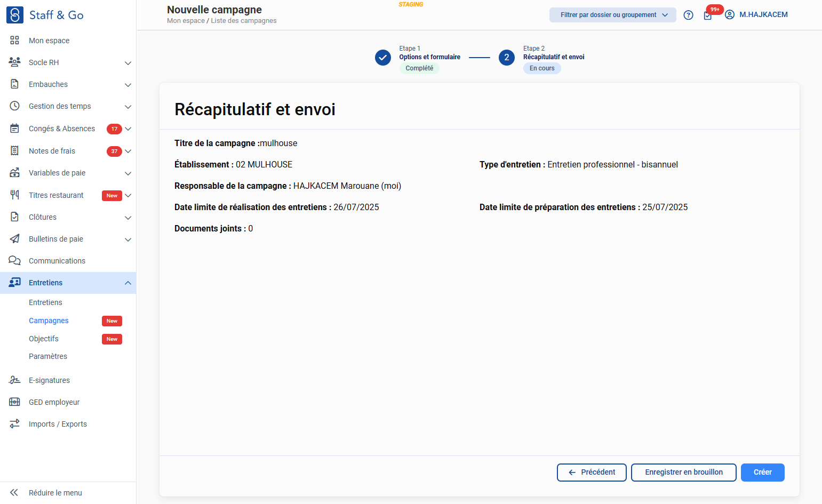Screen dimensions: 822x504
Task: Click the Gestion des temps clock icon
Action: coord(14,106)
